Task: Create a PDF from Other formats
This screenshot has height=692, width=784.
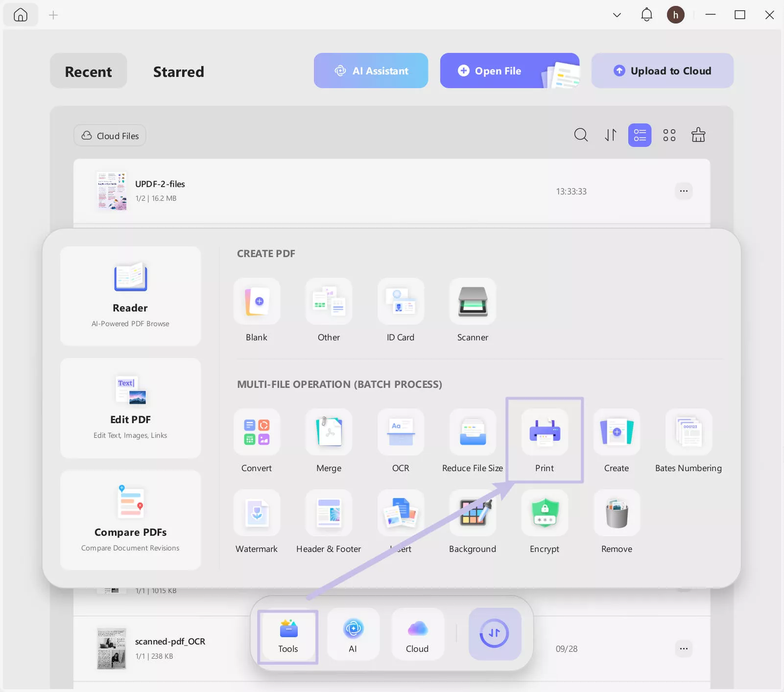Action: tap(329, 301)
